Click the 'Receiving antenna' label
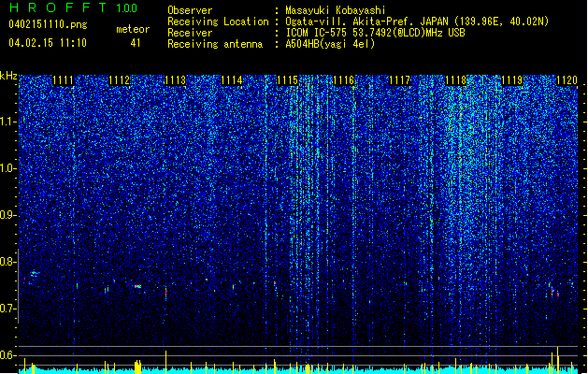 [215, 44]
